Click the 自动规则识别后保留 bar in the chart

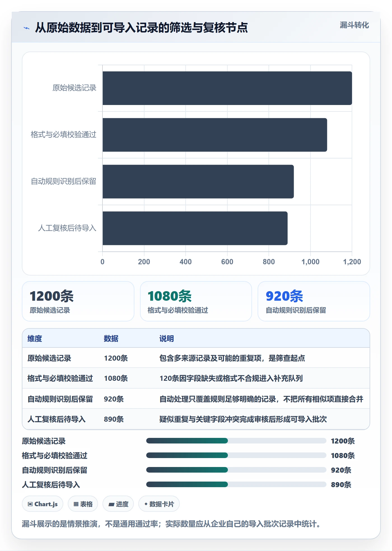click(x=198, y=181)
